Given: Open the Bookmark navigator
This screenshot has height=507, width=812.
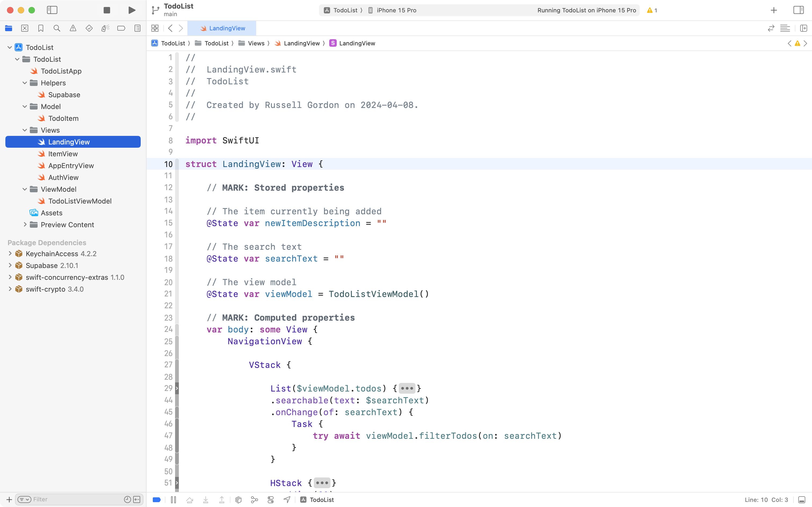Looking at the screenshot, I should (41, 28).
